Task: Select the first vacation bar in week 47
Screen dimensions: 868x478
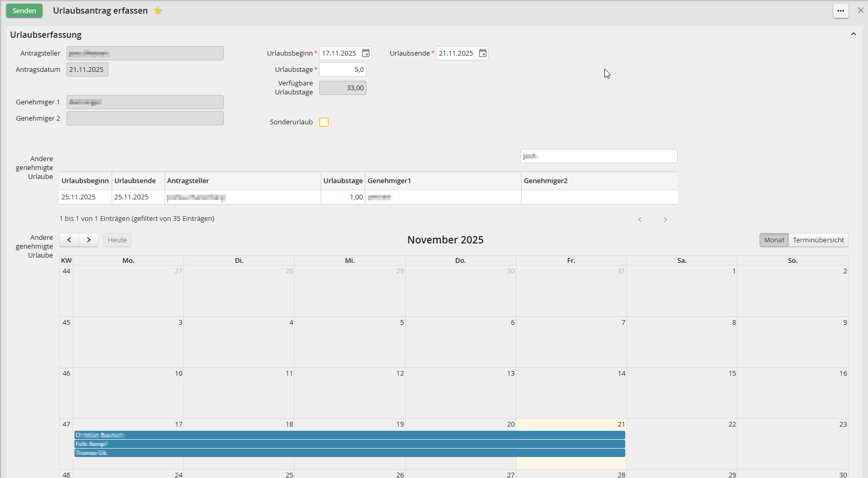Action: point(350,435)
